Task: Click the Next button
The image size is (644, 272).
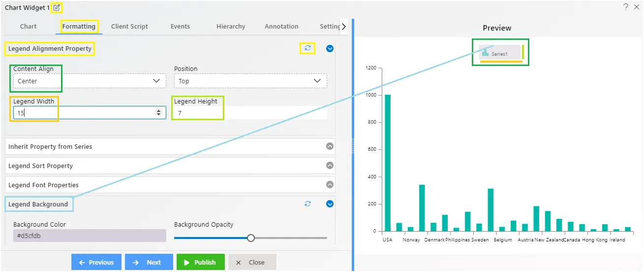Action: click(149, 262)
